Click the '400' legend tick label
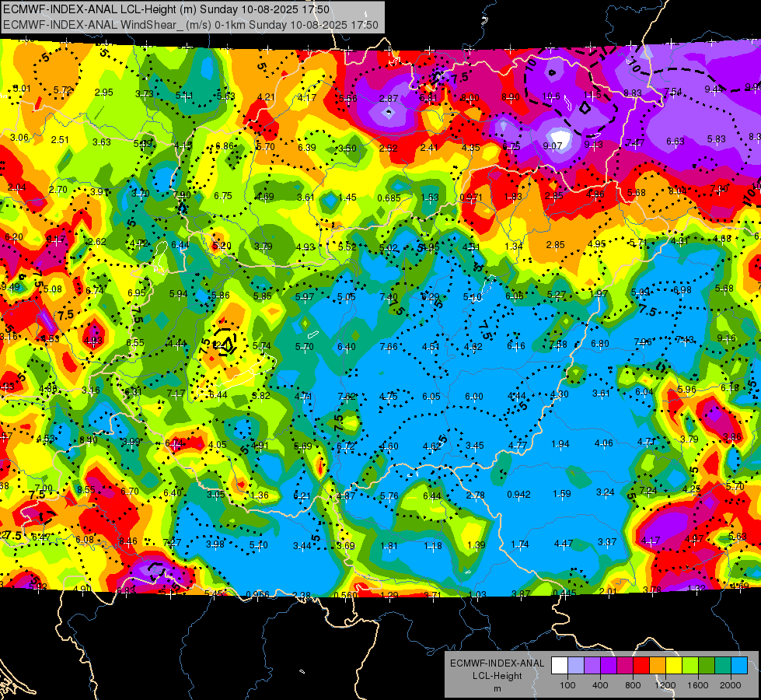Screen dimensions: 761x700 tap(600, 685)
